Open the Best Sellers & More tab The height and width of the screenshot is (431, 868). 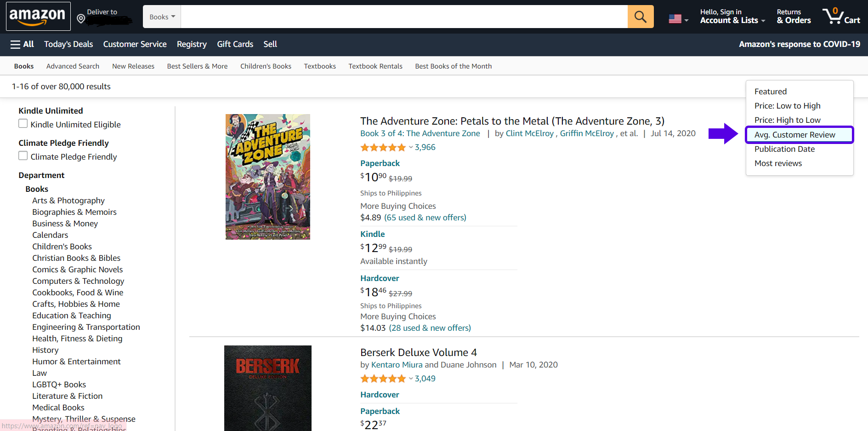[x=197, y=66]
